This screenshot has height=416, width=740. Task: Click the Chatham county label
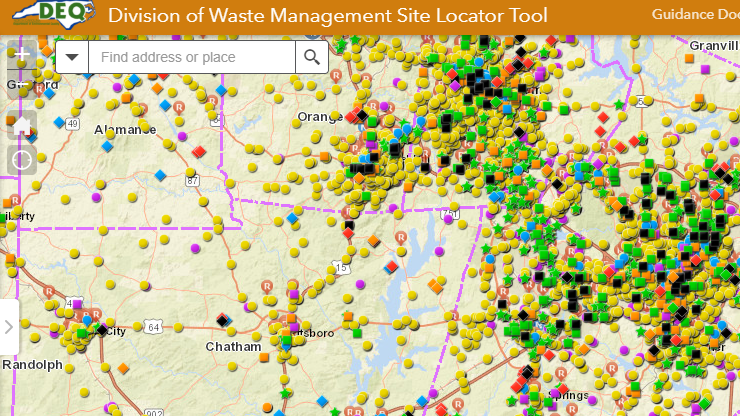click(234, 347)
